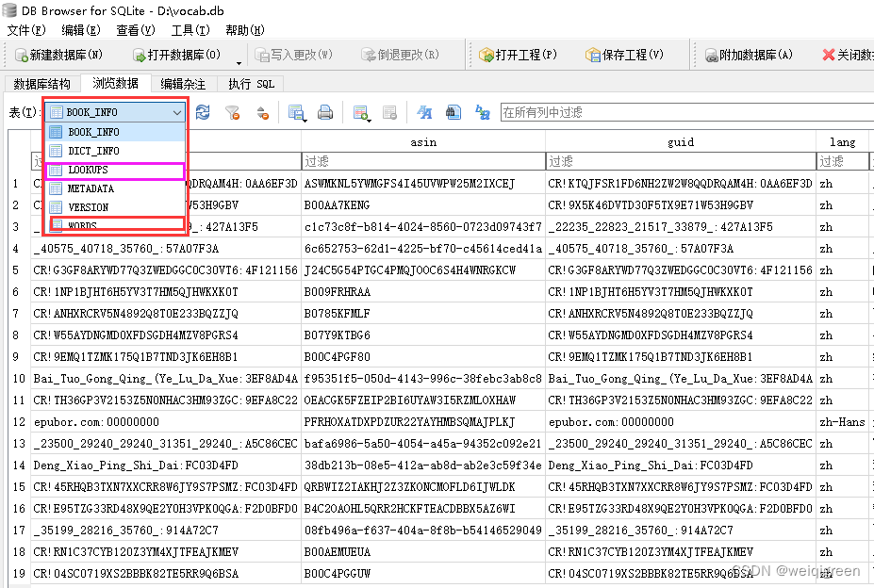Select WORDS in the table list
The height and width of the screenshot is (588, 874).
click(115, 224)
